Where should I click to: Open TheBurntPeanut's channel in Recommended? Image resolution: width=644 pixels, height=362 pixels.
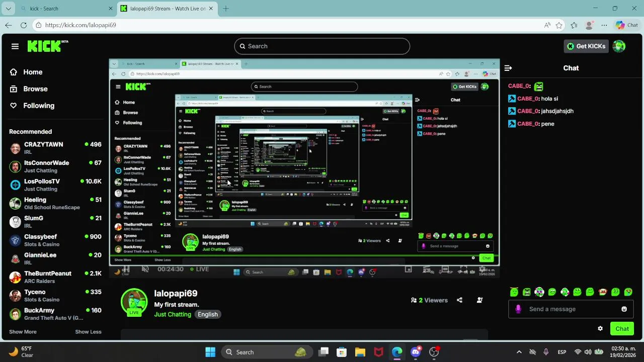point(55,277)
